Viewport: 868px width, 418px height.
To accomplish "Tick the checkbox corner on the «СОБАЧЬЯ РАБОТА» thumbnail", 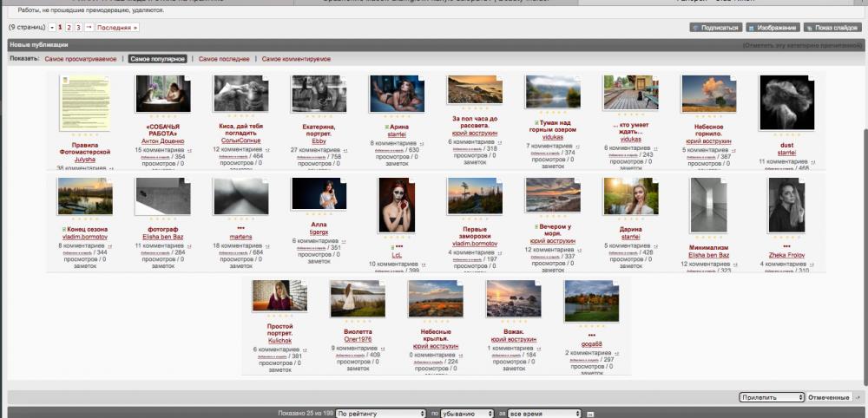I will click(x=187, y=79).
